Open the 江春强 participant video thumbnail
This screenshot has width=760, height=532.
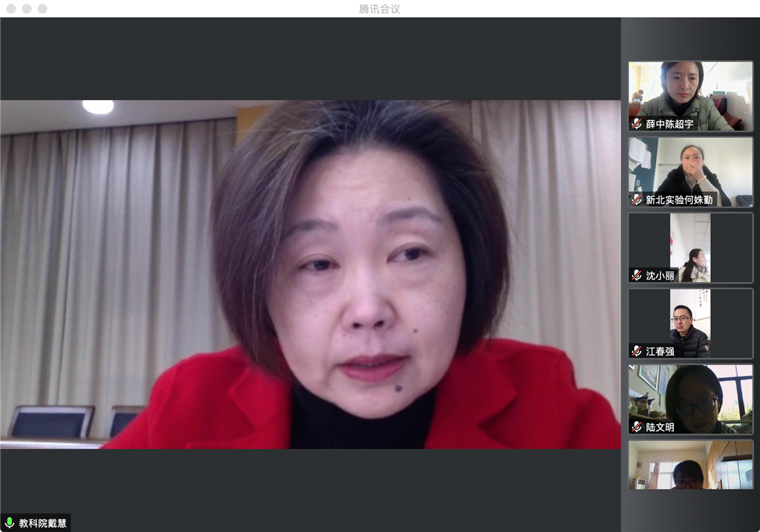[691, 324]
